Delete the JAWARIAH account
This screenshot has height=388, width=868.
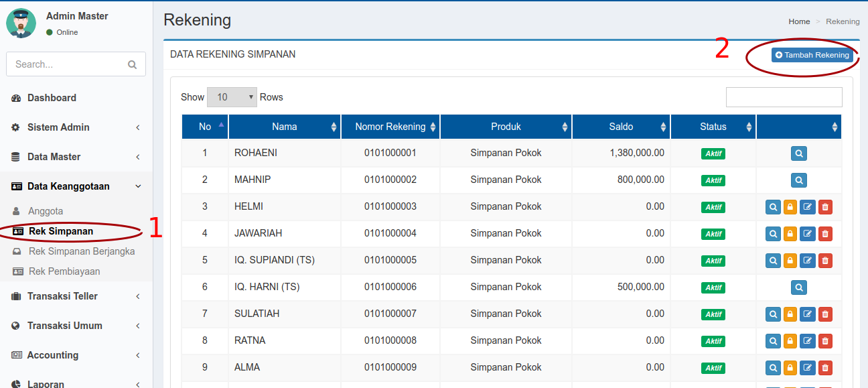coord(825,234)
